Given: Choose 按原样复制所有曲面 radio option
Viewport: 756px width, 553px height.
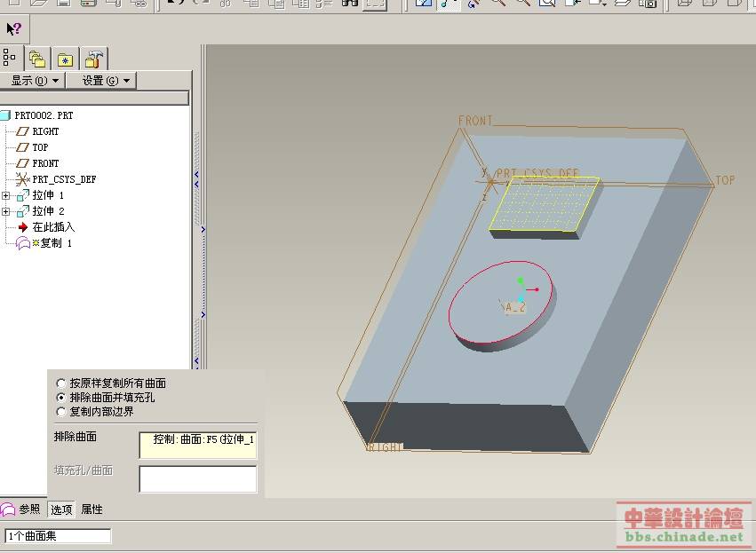Looking at the screenshot, I should (x=61, y=383).
